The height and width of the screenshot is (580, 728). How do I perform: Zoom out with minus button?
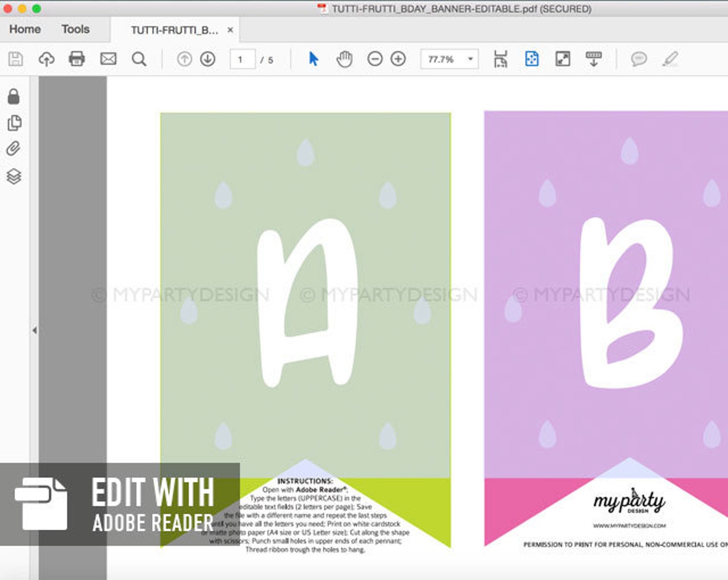[375, 59]
